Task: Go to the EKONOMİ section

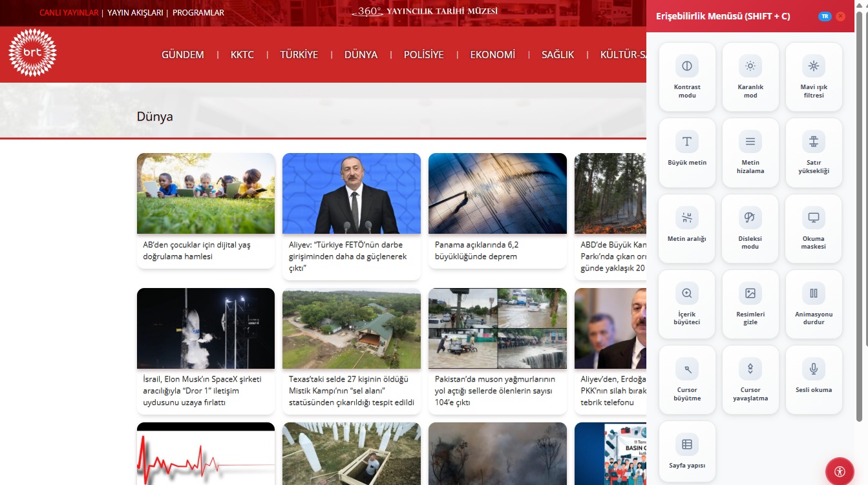Action: point(492,55)
